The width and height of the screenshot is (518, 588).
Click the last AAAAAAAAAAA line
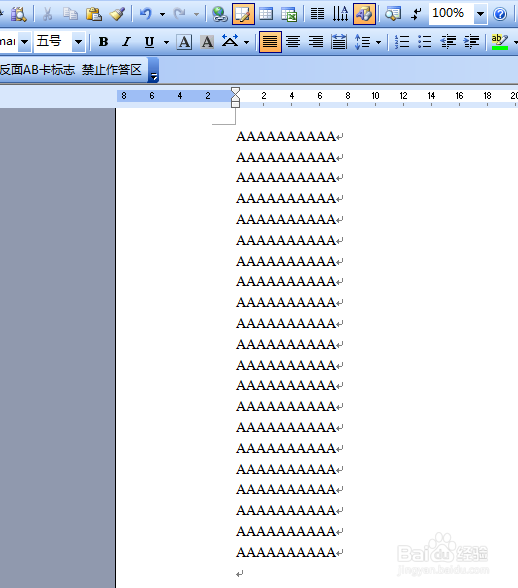[286, 552]
